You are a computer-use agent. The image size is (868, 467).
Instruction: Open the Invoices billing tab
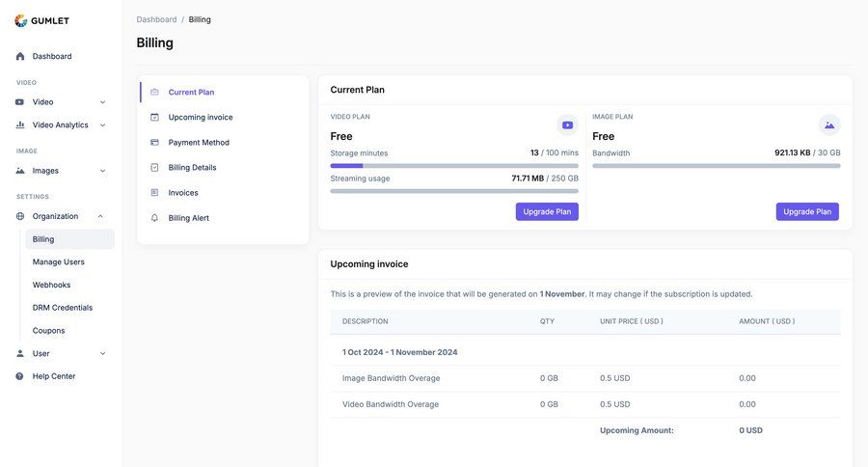tap(183, 193)
